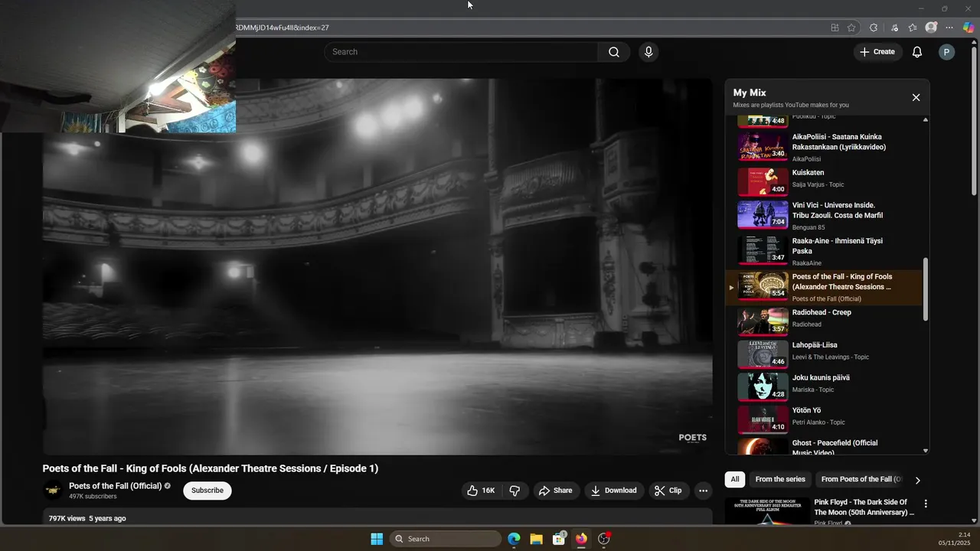
Task: Play Radiohead - Creep from the mix
Action: [824, 321]
